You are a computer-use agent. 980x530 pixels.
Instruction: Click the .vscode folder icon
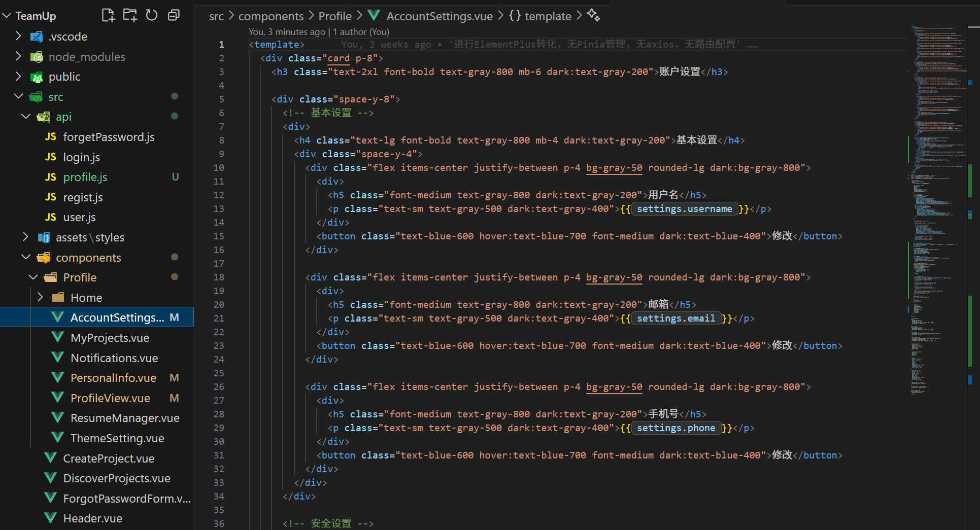[x=37, y=37]
